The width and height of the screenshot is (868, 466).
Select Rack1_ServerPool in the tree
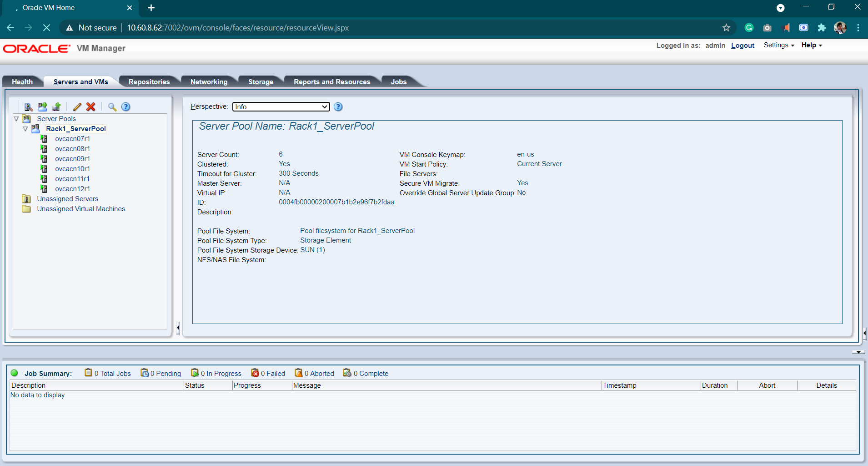click(76, 129)
